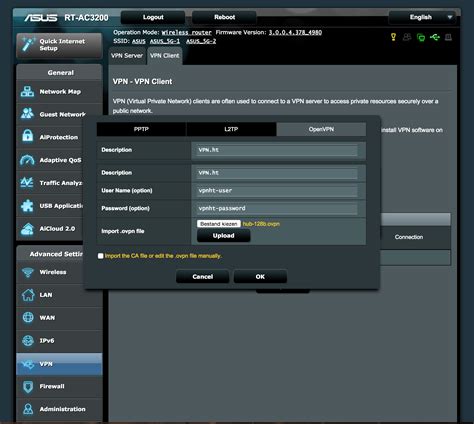Click the ASUS logo

(41, 18)
